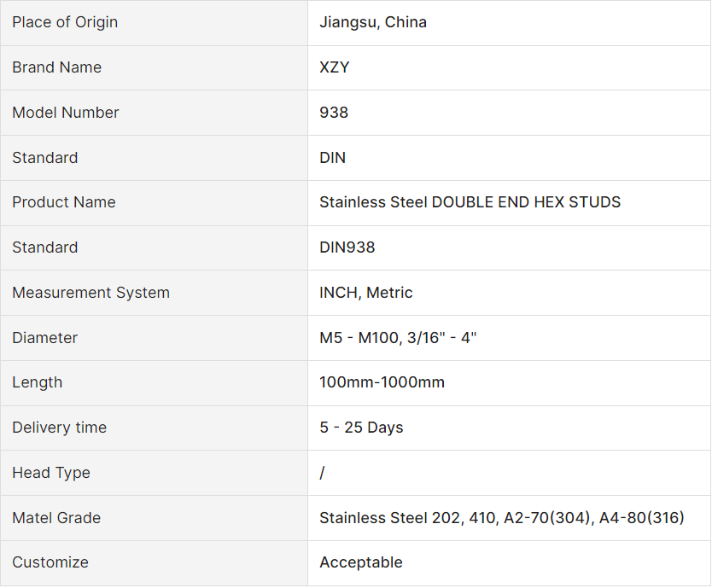Screen dimensions: 712x588
Task: Select "Stainless Steel DOUBLE END HEX STUDS" text
Action: coord(470,202)
